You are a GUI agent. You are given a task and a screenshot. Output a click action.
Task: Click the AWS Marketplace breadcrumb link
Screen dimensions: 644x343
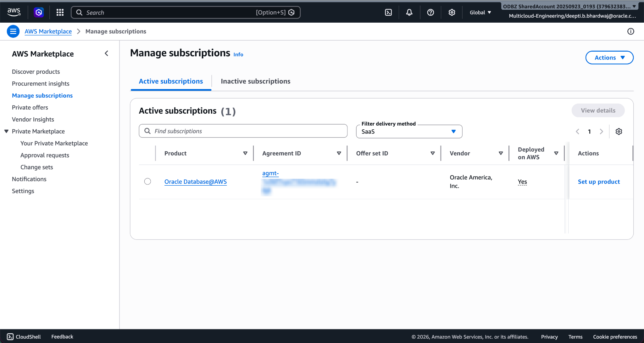click(48, 31)
